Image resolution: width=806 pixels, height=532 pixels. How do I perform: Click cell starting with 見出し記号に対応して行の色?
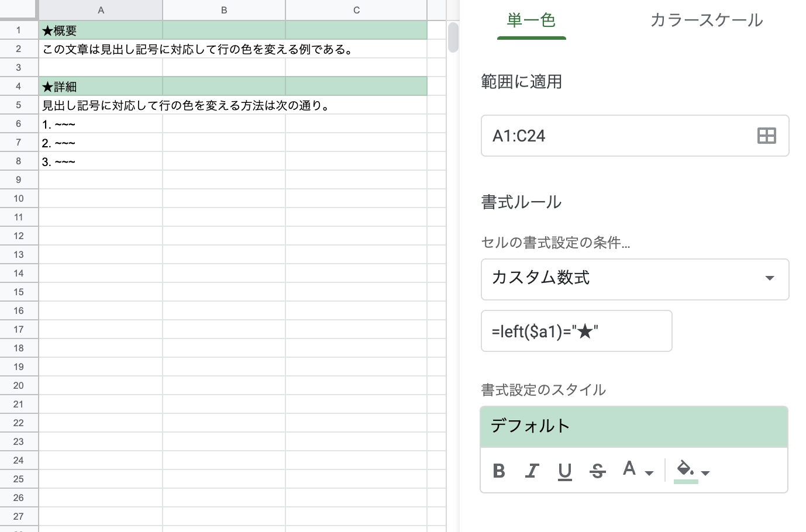[101, 105]
